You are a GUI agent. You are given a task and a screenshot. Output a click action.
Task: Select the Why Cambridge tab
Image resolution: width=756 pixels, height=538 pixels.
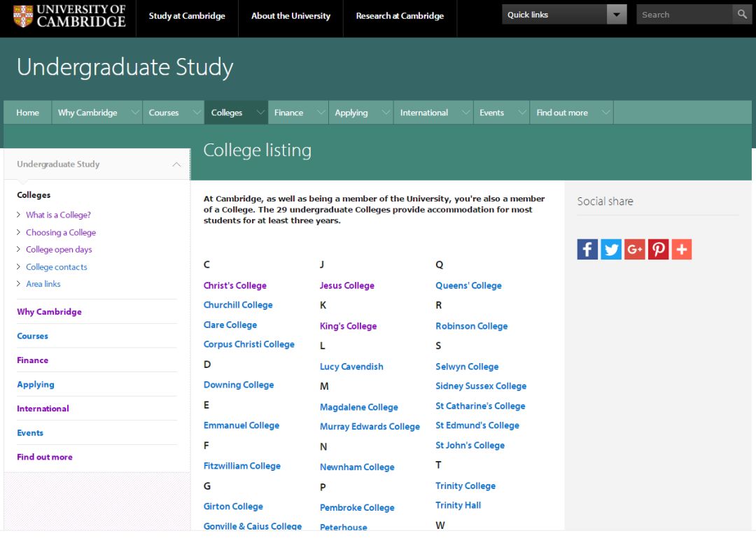(x=87, y=113)
